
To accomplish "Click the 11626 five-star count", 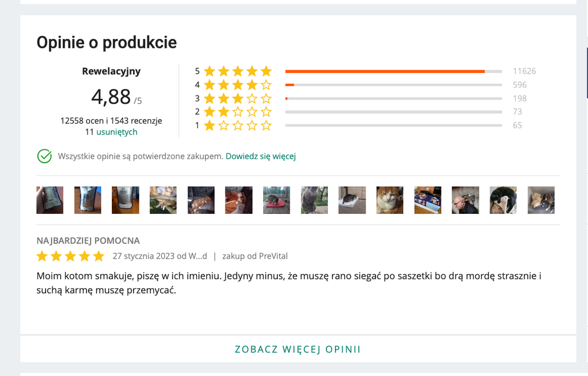I will coord(524,71).
